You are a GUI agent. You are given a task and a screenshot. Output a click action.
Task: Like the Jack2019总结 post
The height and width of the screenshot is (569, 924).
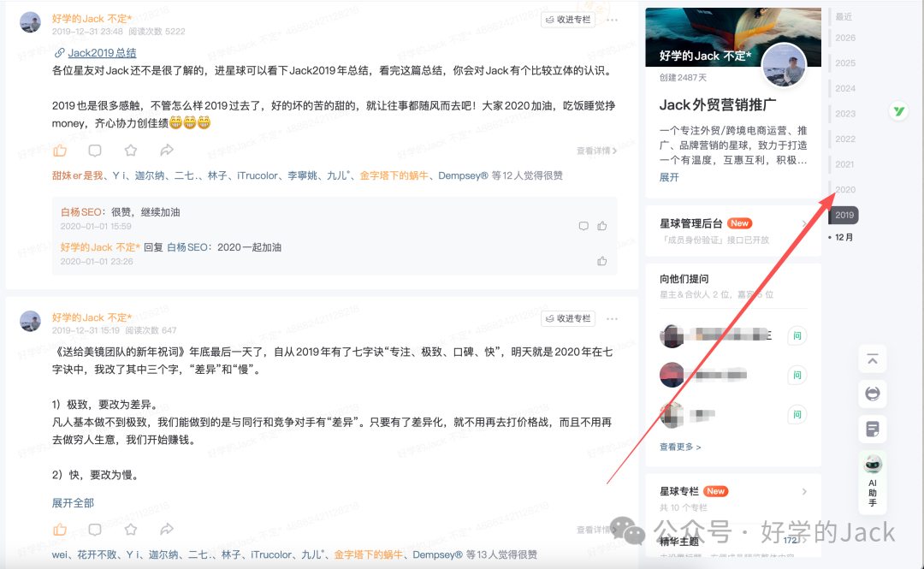tap(60, 151)
